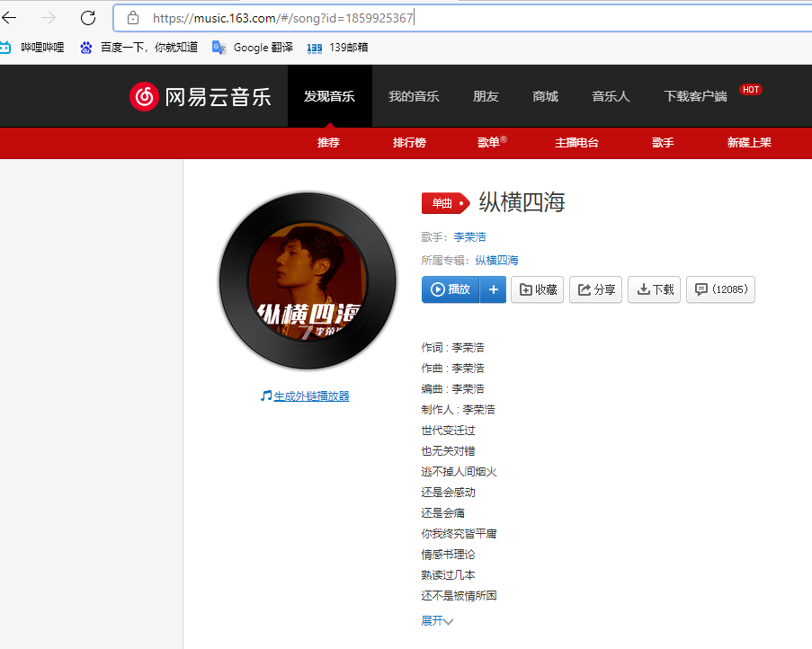Open the 朋友 tab
This screenshot has height=649, width=812.
pyautogui.click(x=486, y=96)
